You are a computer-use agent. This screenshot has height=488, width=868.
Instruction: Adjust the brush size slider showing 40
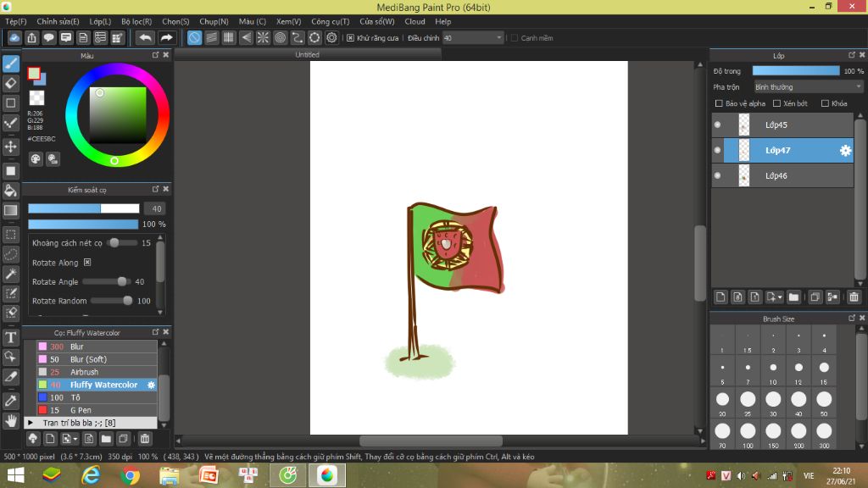(x=84, y=208)
